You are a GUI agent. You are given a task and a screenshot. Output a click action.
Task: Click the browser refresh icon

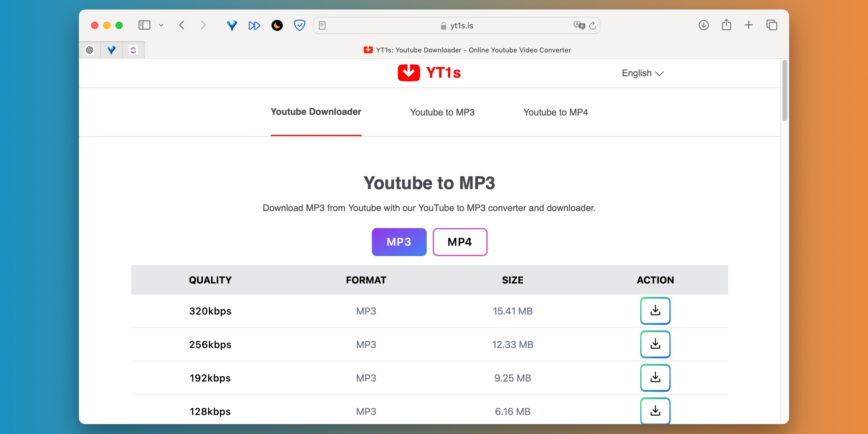(594, 25)
